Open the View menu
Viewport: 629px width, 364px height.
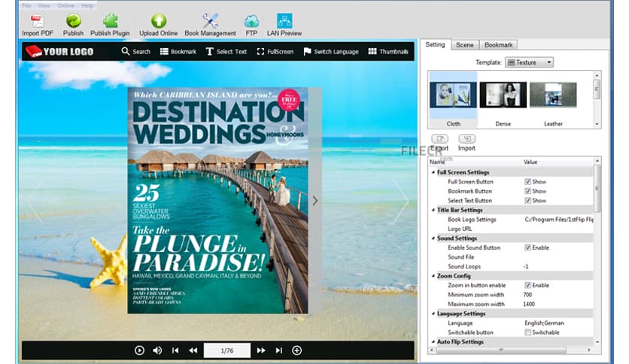44,5
